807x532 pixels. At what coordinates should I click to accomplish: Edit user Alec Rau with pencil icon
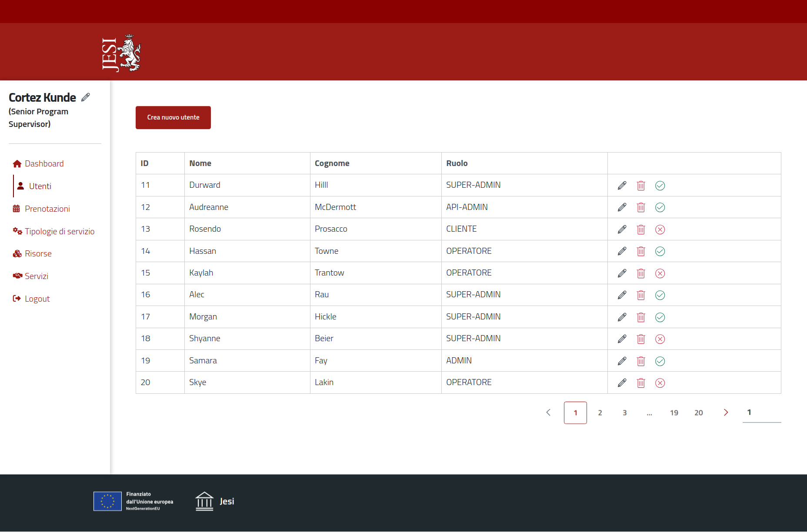pyautogui.click(x=622, y=295)
